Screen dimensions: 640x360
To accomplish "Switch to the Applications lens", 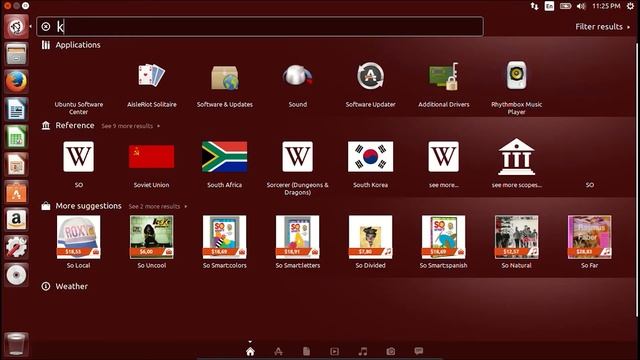I will coord(278,351).
